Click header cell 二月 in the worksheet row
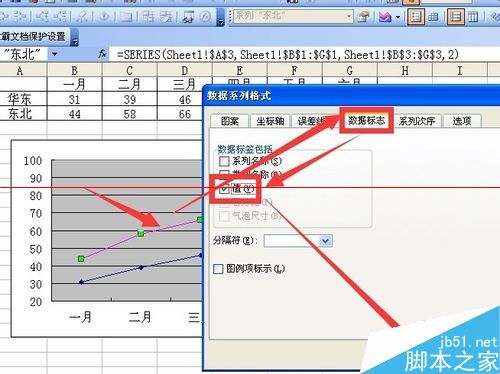Image resolution: width=500 pixels, height=374 pixels. pos(130,84)
